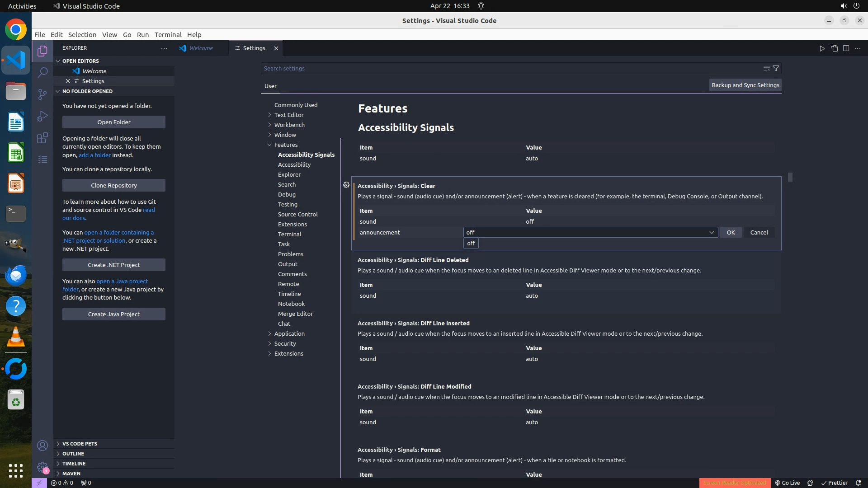Screen dimensions: 868x488
Task: Click the Search settings input field
Action: point(511,68)
